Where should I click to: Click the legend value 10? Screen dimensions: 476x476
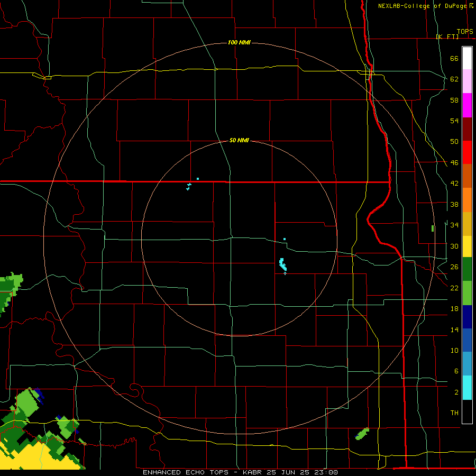[454, 350]
